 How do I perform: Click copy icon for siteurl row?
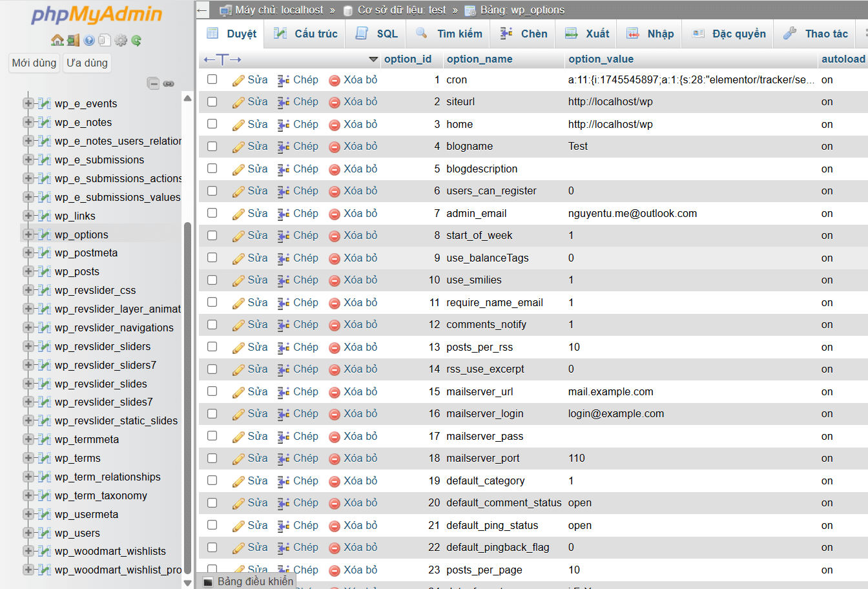click(x=284, y=102)
